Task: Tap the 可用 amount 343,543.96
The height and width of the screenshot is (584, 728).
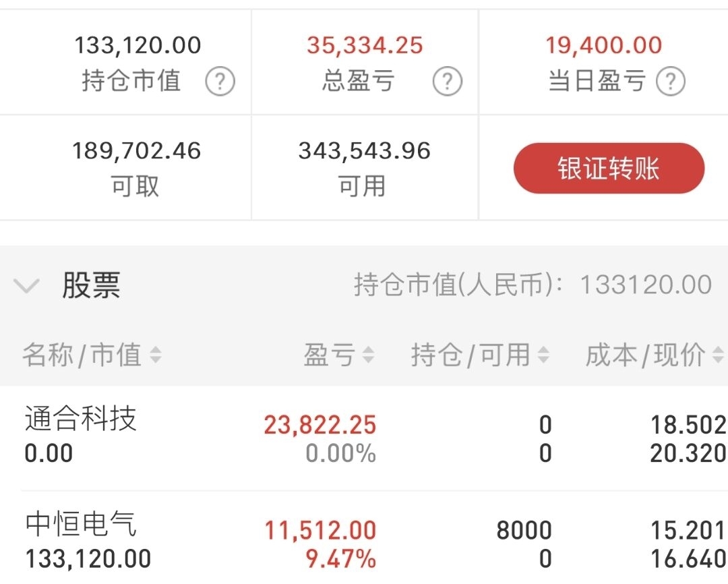Action: pos(365,150)
